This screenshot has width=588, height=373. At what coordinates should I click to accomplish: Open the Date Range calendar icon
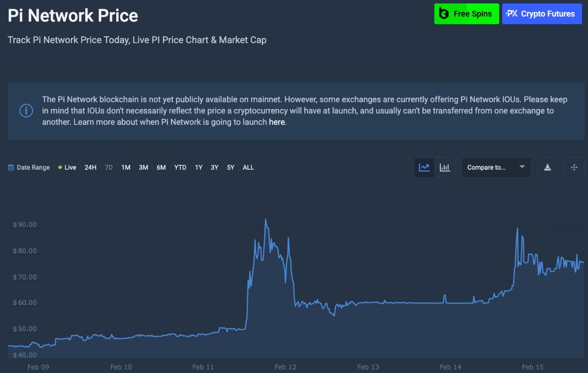click(x=11, y=168)
